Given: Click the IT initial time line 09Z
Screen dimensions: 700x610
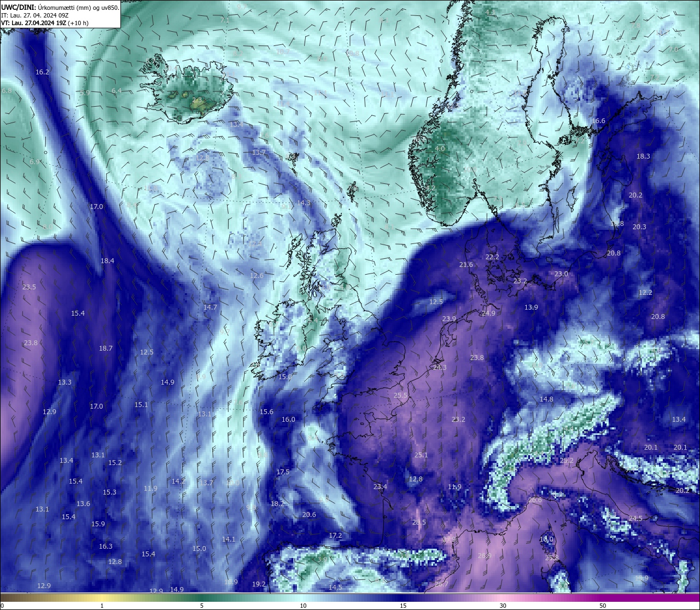Looking at the screenshot, I should (x=35, y=15).
